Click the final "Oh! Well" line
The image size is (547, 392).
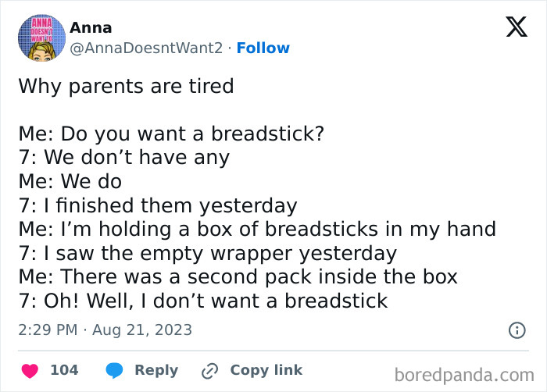pos(202,301)
